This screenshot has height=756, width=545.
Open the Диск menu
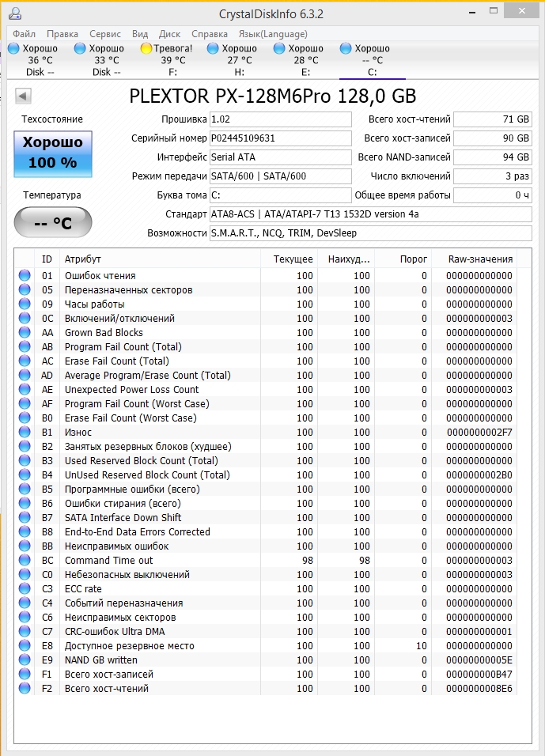(x=170, y=34)
